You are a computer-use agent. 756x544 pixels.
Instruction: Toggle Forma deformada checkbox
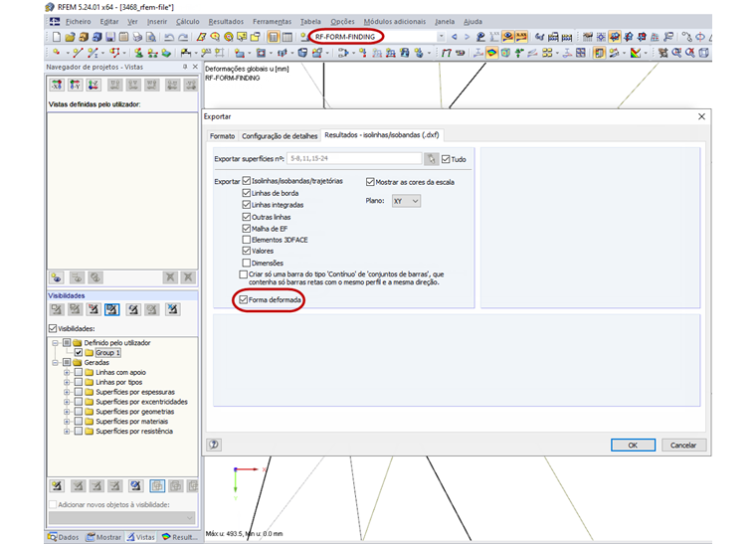click(x=244, y=299)
